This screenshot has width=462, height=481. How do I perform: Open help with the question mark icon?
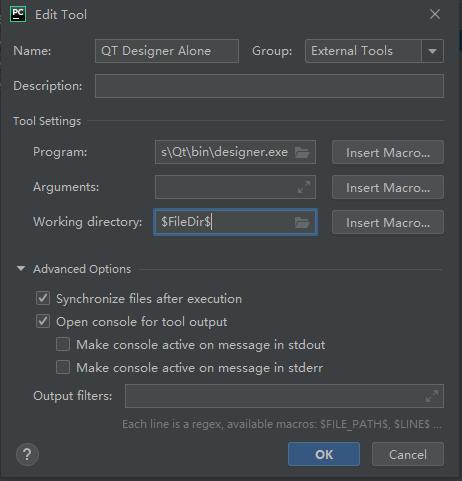27,454
